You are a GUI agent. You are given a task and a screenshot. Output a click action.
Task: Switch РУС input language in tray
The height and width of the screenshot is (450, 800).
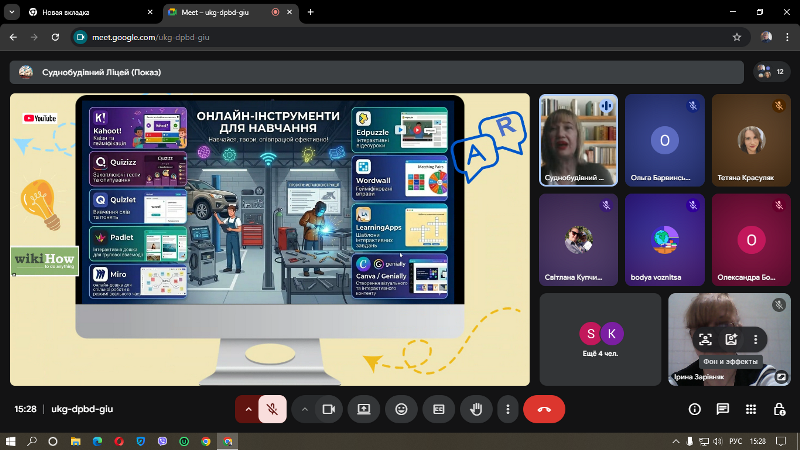735,441
